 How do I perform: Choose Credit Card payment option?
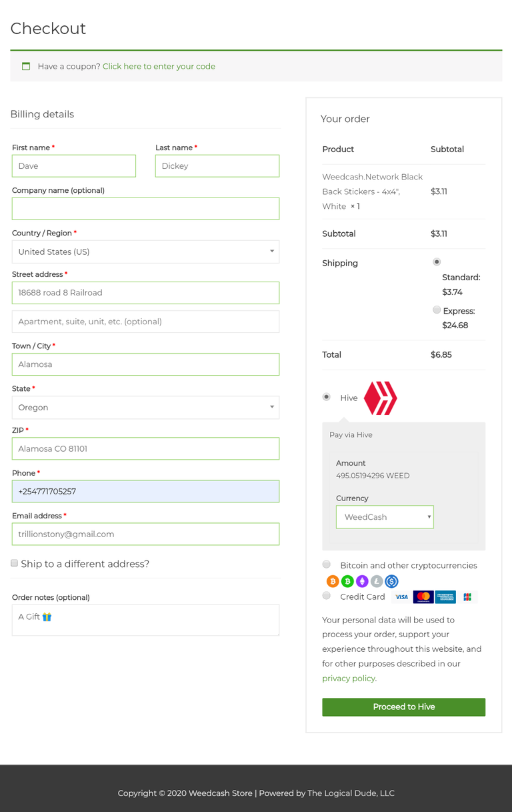(x=327, y=596)
